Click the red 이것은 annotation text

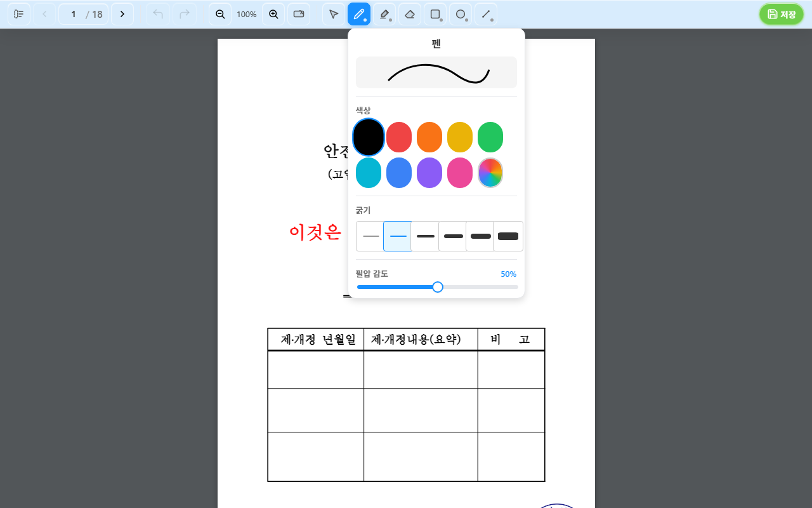(x=315, y=232)
